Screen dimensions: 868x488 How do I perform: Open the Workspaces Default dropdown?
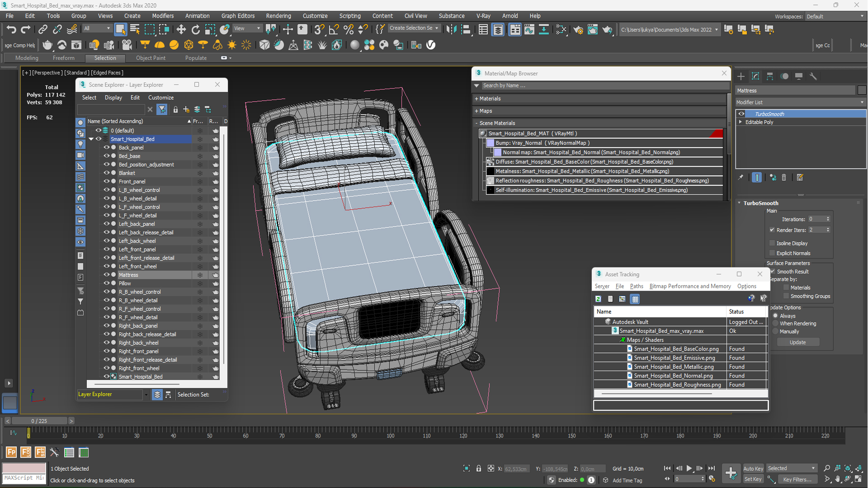pos(835,16)
